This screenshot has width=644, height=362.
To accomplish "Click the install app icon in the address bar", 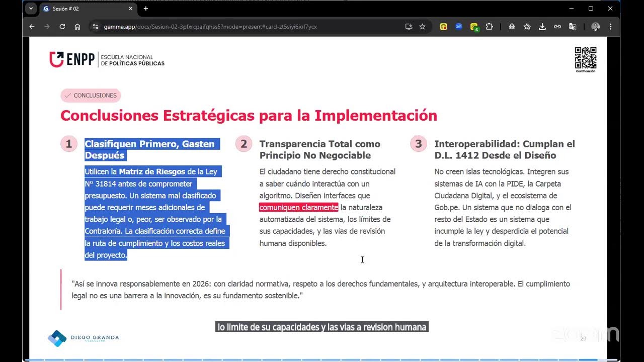I will click(x=409, y=27).
